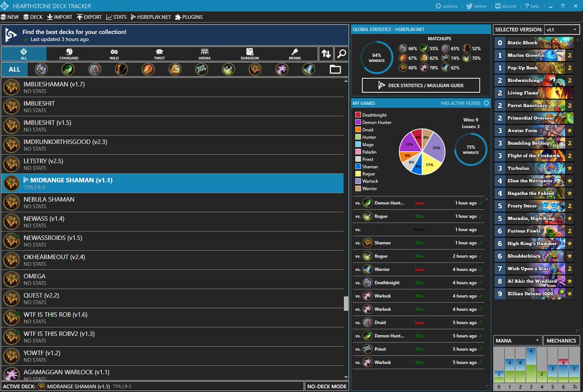Select the vs. Druid loss game row

pyautogui.click(x=418, y=323)
